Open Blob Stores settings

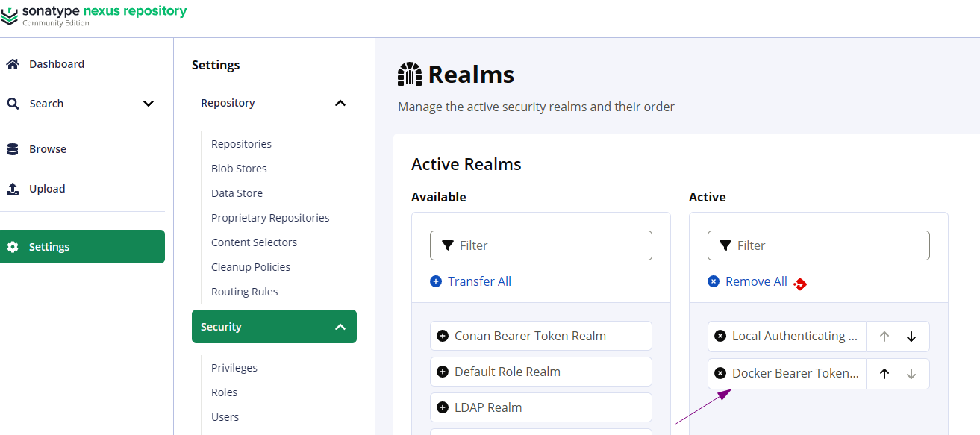(x=239, y=169)
